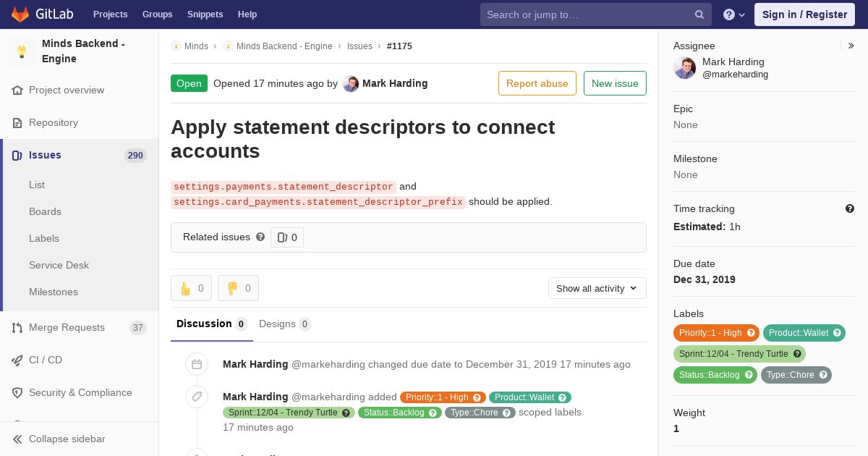Click the Sprint::12/04 label help icon in sidebar
Image resolution: width=868 pixels, height=456 pixels.
(x=797, y=354)
